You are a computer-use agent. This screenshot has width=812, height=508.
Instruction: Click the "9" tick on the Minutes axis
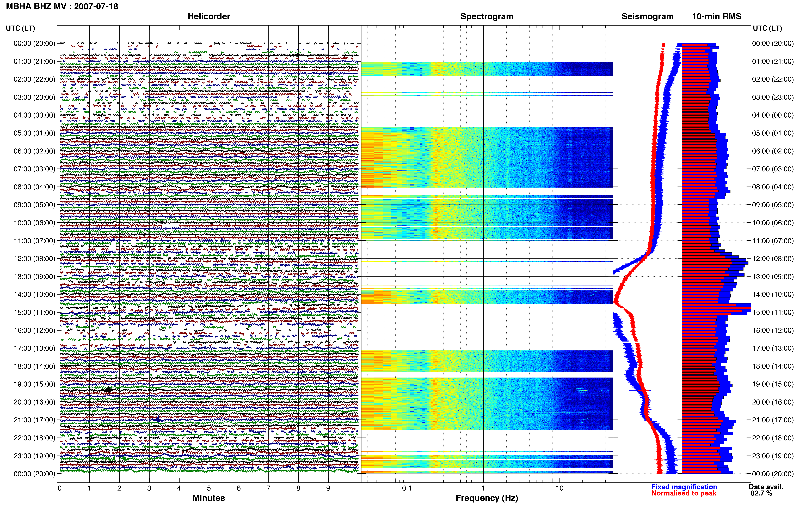point(328,488)
